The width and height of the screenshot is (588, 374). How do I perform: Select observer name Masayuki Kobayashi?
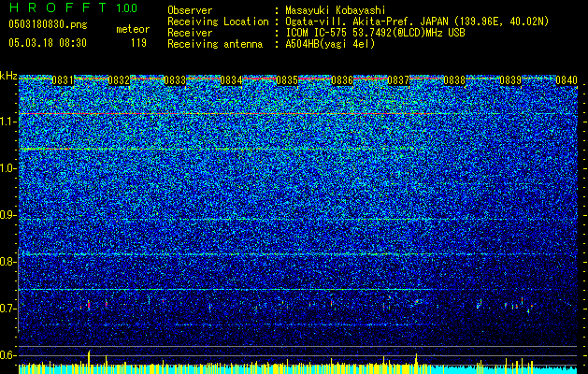tap(336, 10)
